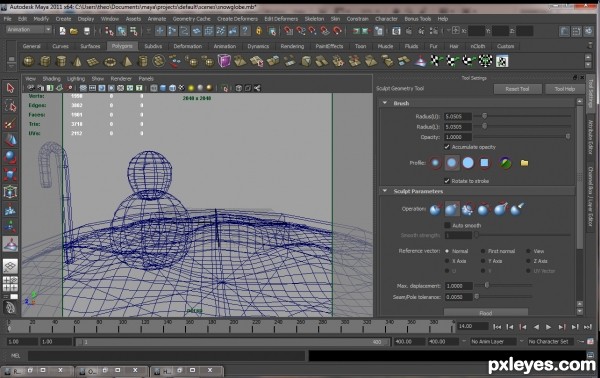The height and width of the screenshot is (378, 600).
Task: Go to start of playback range
Action: 497,327
